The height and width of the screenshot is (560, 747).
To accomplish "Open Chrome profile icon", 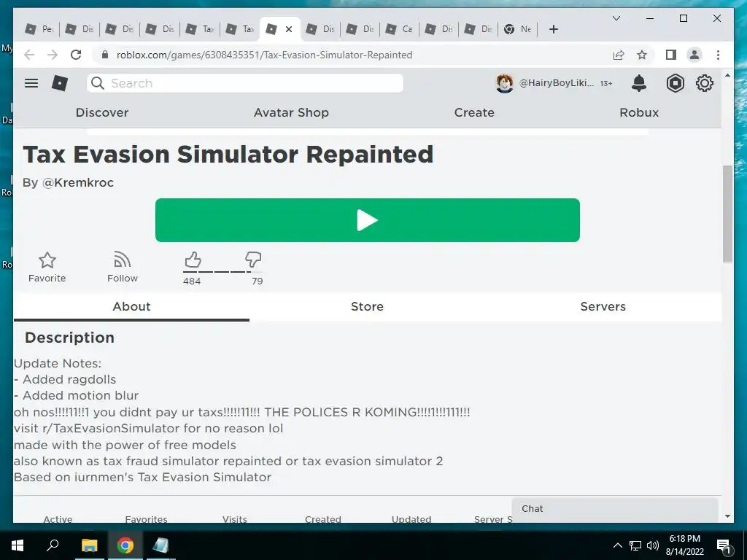I will coord(694,55).
